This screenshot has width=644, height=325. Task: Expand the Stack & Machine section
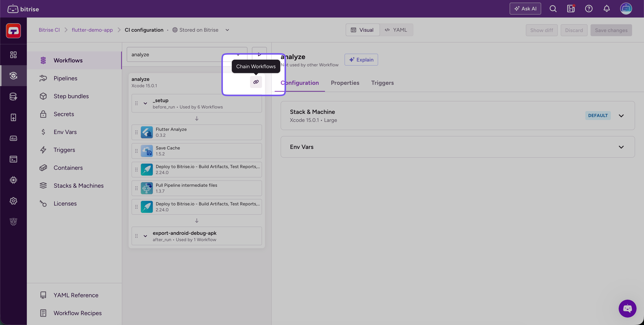(621, 116)
